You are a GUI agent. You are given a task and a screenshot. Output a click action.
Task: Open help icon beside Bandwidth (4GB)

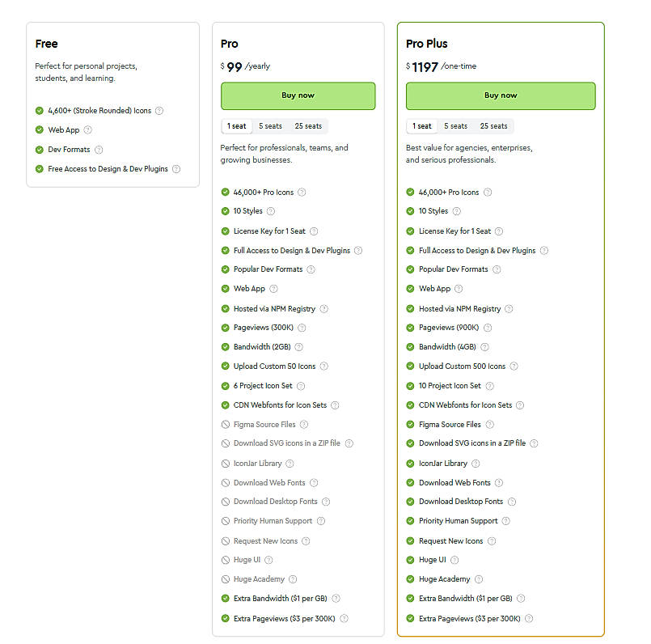pyautogui.click(x=484, y=346)
